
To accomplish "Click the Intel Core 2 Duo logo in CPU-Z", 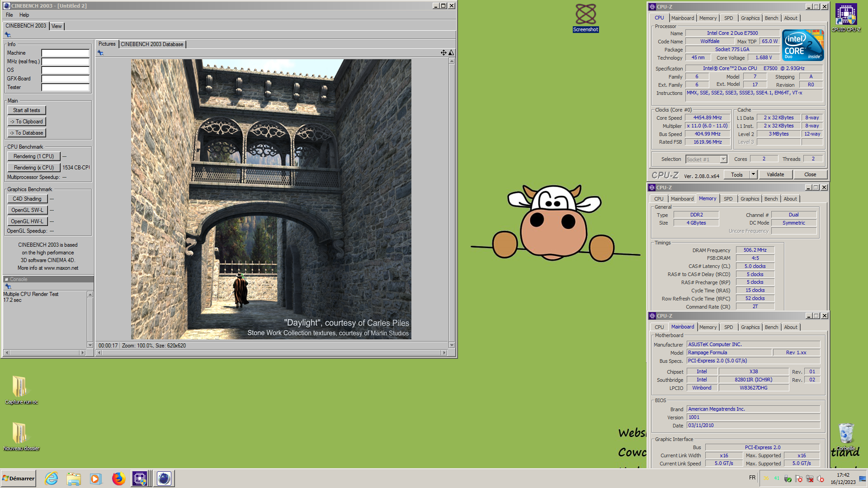I will point(803,45).
